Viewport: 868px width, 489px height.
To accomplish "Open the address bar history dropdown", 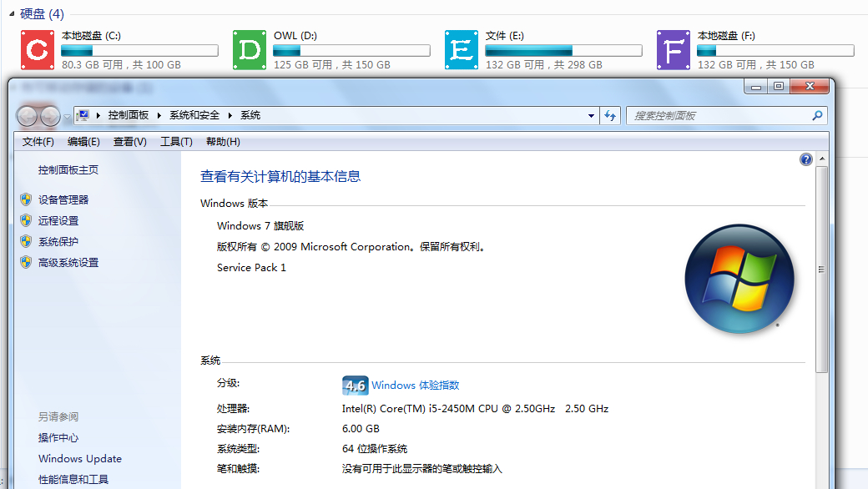I will pyautogui.click(x=591, y=116).
